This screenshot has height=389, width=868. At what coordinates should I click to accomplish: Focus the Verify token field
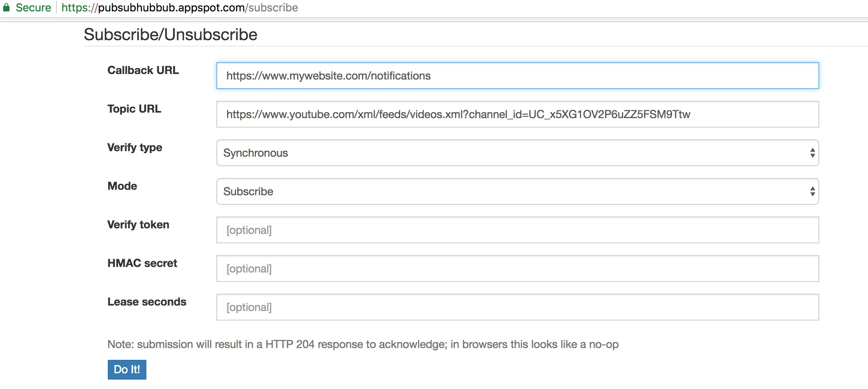517,230
